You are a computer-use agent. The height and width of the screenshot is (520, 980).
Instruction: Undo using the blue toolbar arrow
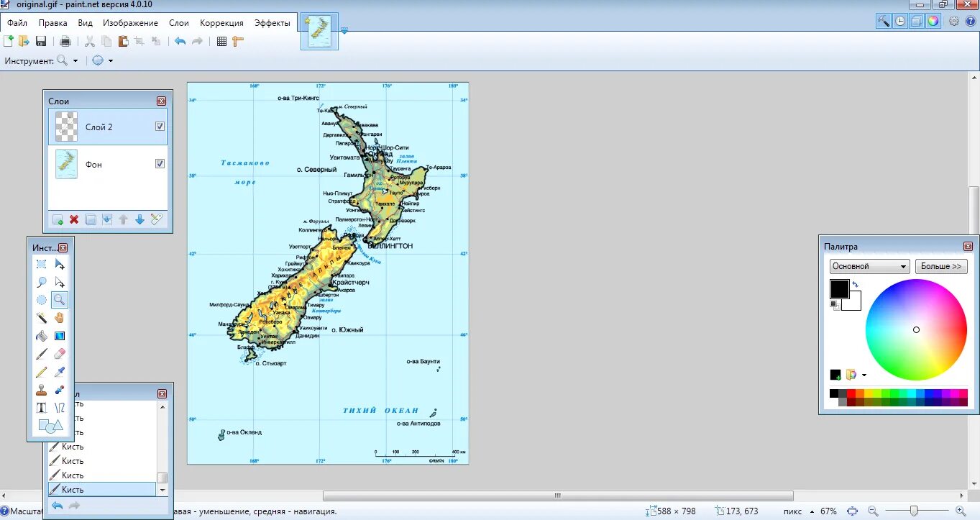(180, 41)
